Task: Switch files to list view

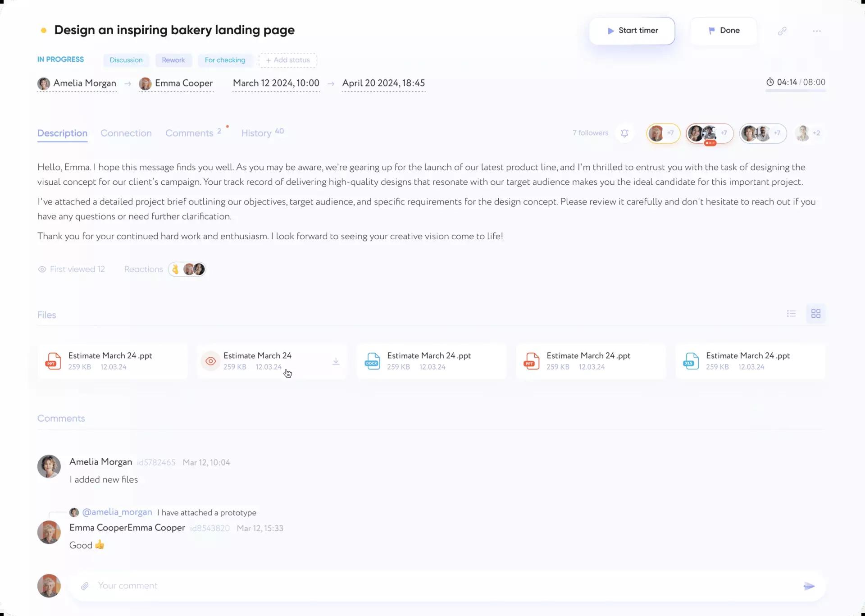Action: (x=791, y=314)
